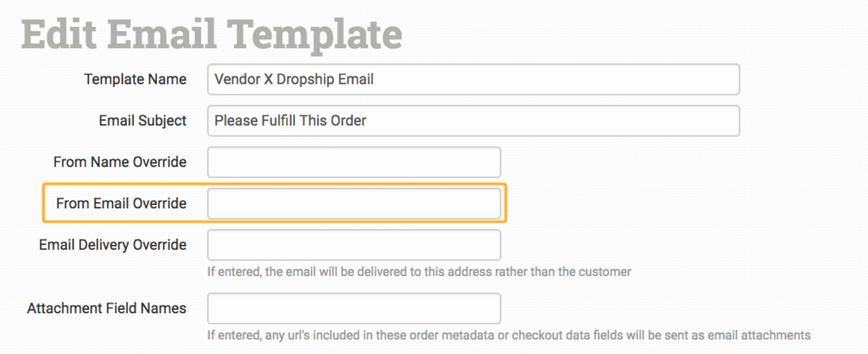Click the 'Template Name' label

[x=135, y=80]
